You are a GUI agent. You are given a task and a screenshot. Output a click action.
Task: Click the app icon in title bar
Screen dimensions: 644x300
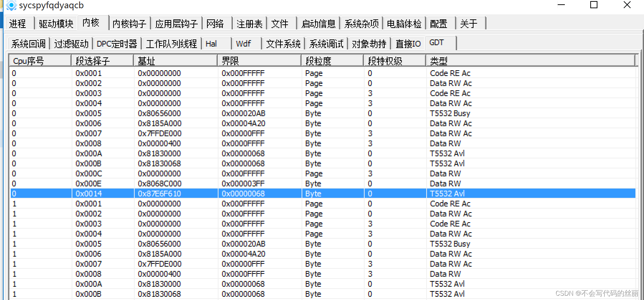pyautogui.click(x=11, y=5)
